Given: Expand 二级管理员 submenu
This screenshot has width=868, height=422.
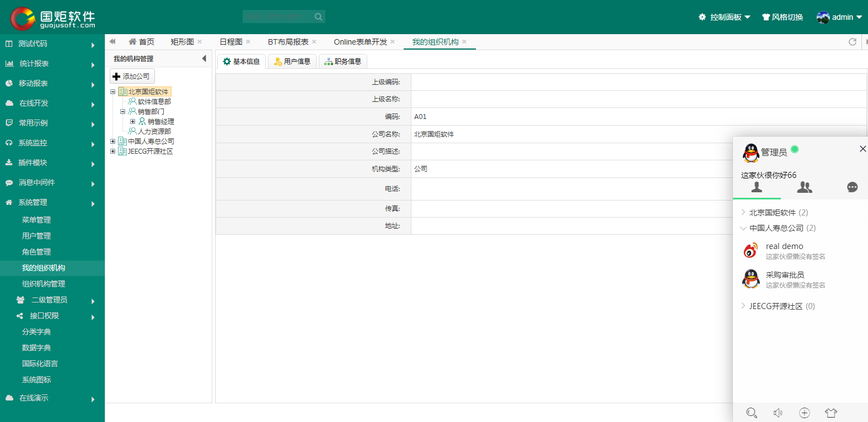Looking at the screenshot, I should click(52, 300).
